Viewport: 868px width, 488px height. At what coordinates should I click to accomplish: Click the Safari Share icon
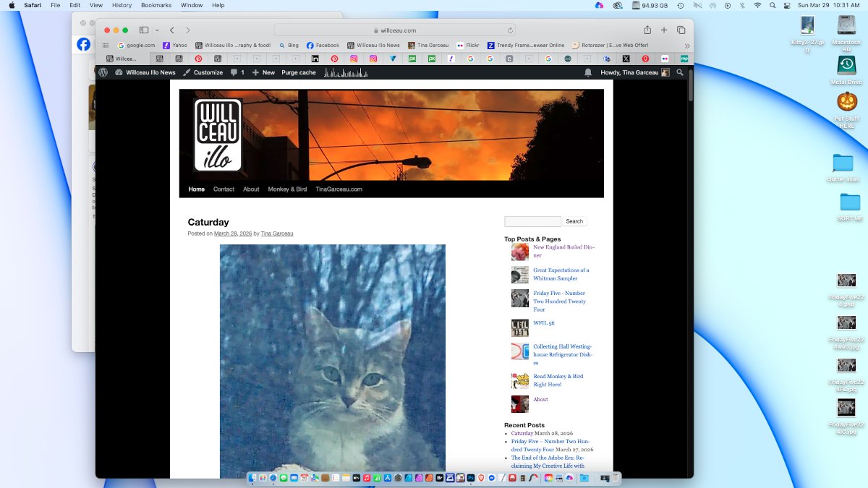point(647,30)
